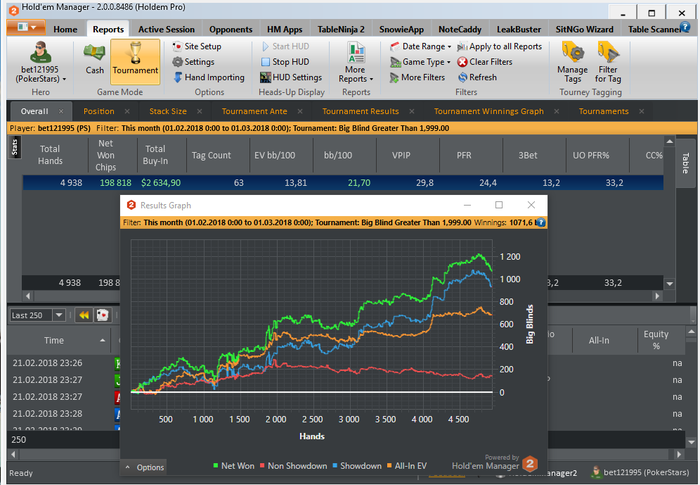The height and width of the screenshot is (485, 700).
Task: Open the More Reports menu
Action: pyautogui.click(x=355, y=63)
